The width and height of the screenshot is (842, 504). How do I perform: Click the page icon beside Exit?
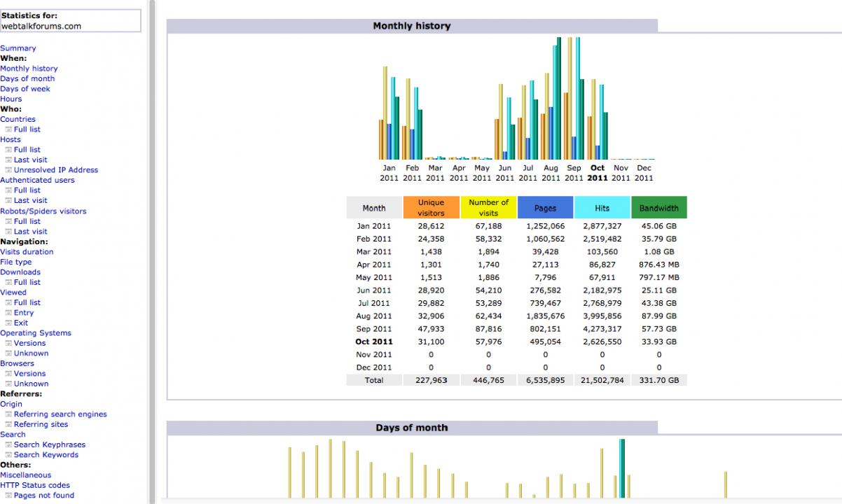[x=8, y=323]
